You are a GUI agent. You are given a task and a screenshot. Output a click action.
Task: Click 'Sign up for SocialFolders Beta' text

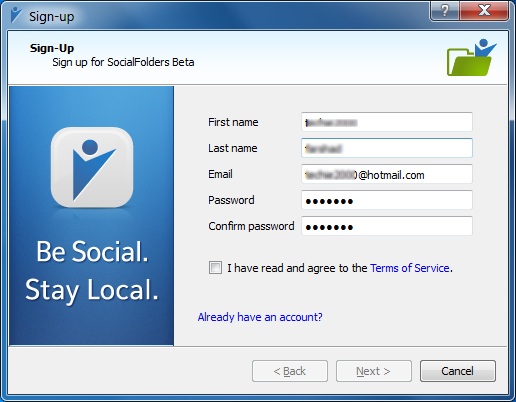[123, 62]
